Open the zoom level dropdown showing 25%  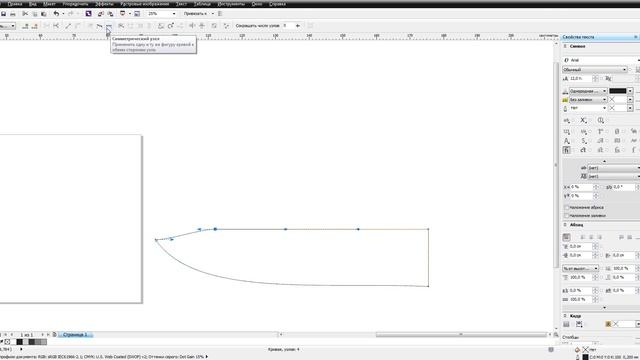(174, 14)
